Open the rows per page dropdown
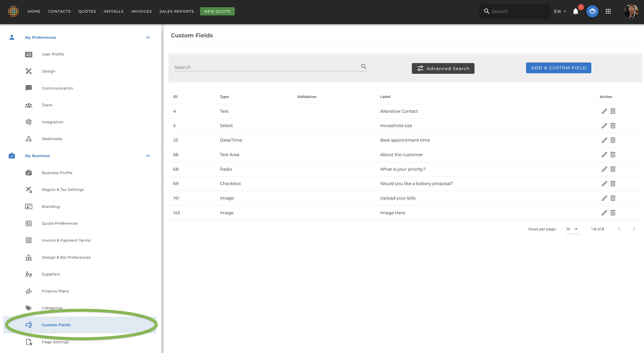The width and height of the screenshot is (644, 353). (x=573, y=229)
